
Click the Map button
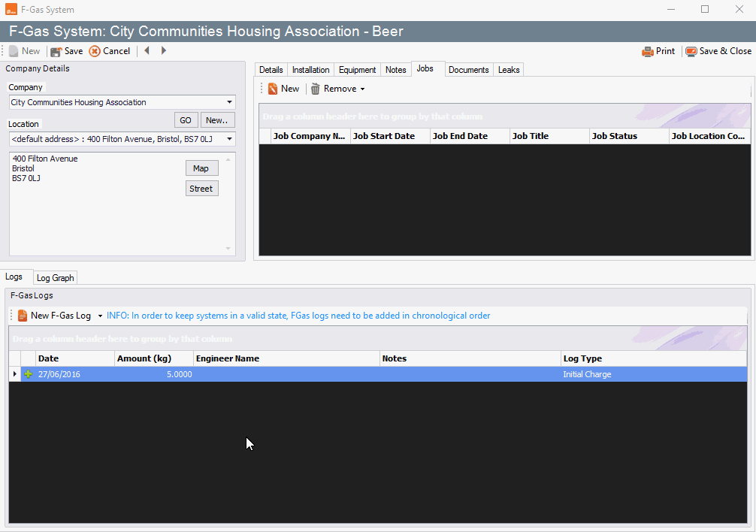coord(201,168)
